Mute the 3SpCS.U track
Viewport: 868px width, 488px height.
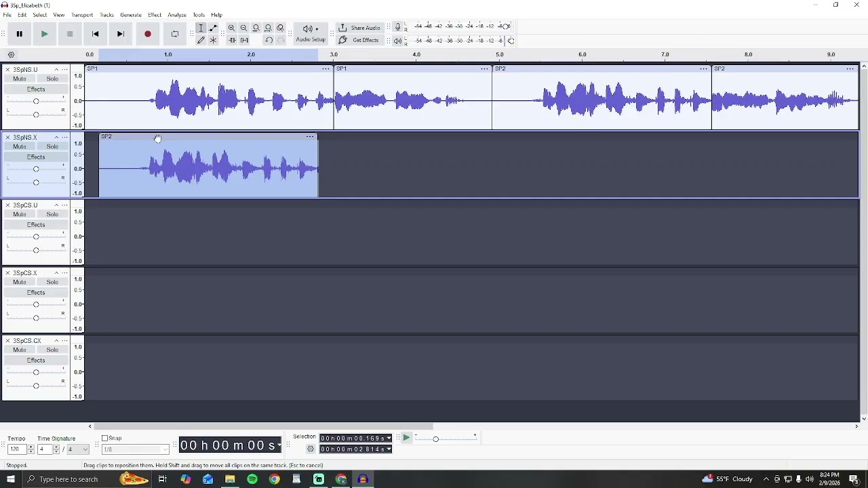(20, 215)
